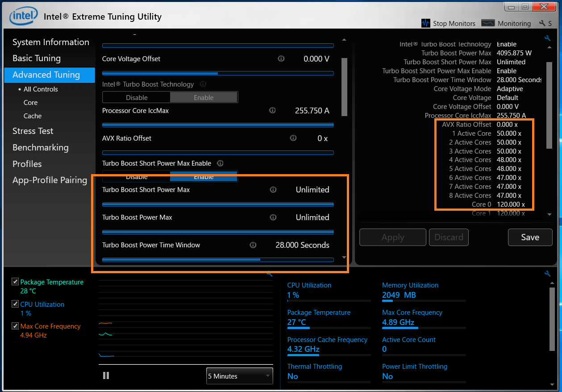The height and width of the screenshot is (392, 562).
Task: Open the Stress Test section
Action: click(33, 131)
